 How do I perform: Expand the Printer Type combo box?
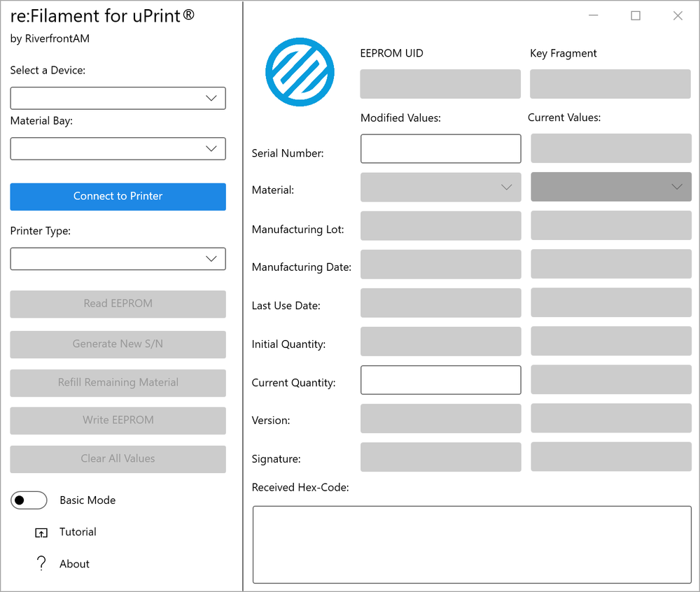[x=118, y=259]
